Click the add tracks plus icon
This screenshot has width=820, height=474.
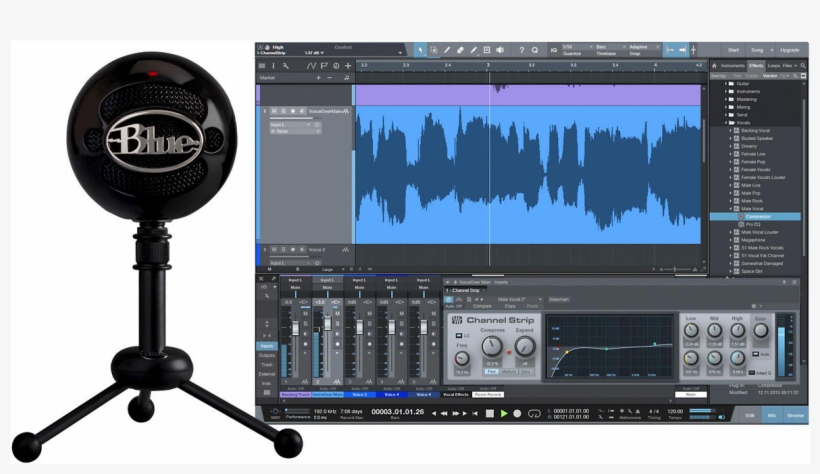click(348, 66)
